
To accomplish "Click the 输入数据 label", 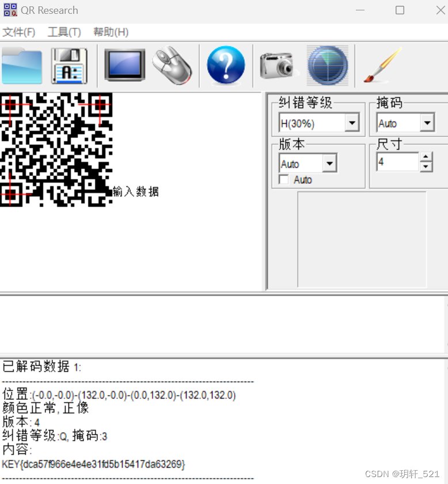I will [136, 192].
